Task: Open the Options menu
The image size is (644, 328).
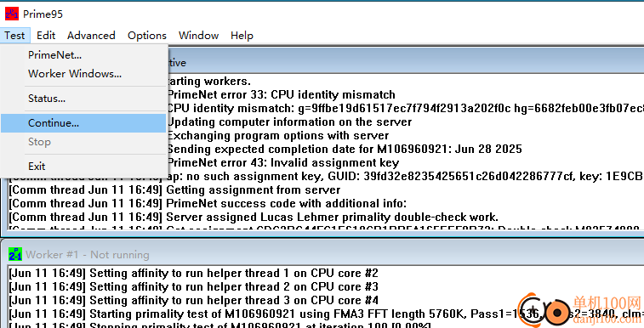Action: click(147, 36)
